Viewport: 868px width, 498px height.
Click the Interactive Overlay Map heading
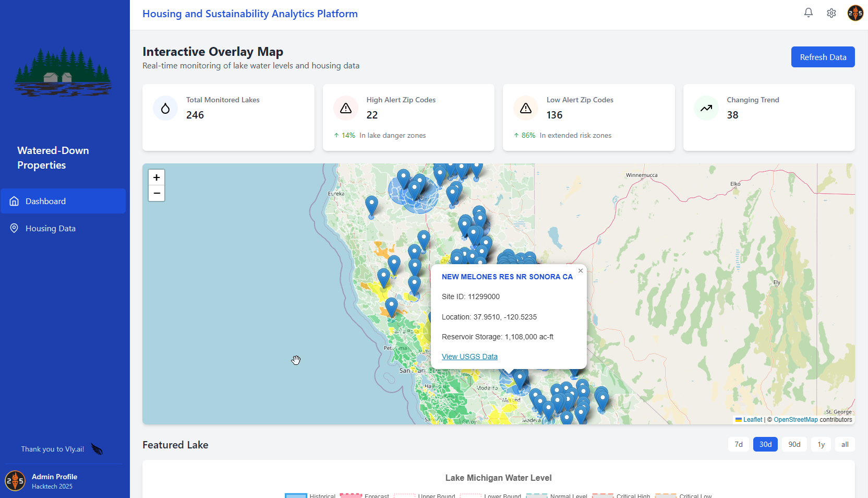(x=213, y=52)
